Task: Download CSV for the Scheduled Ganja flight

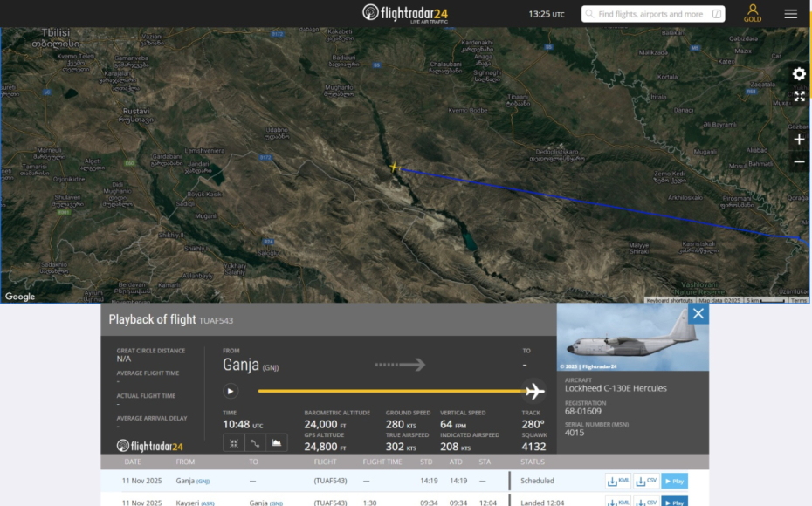Action: [x=646, y=481]
